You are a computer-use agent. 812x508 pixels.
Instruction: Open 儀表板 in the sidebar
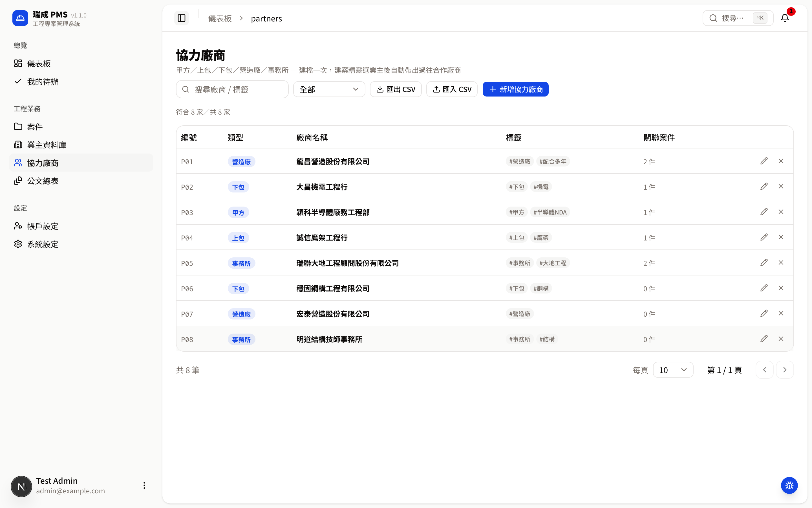tap(81, 63)
